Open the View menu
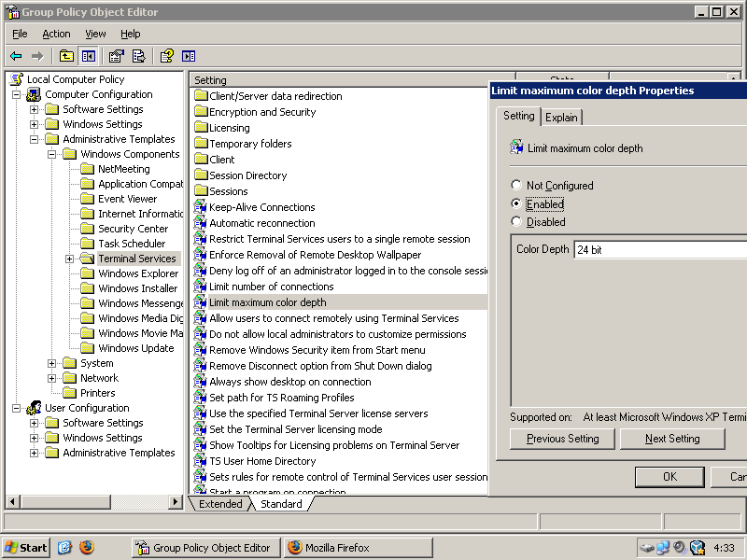Image resolution: width=747 pixels, height=560 pixels. [x=95, y=34]
